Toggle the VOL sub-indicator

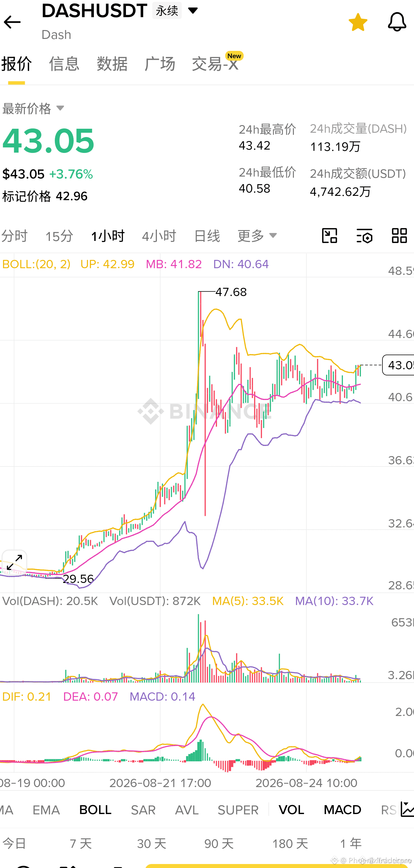click(x=291, y=810)
